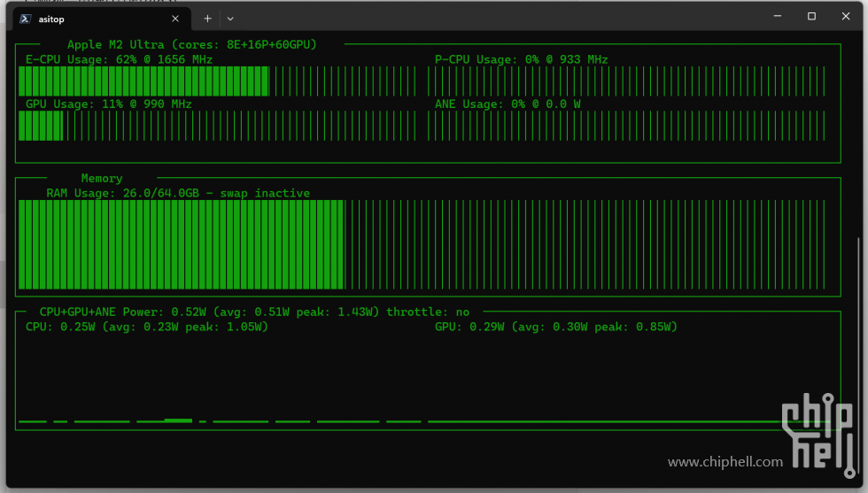Expand the new tab profile dropdown chevron

(230, 19)
